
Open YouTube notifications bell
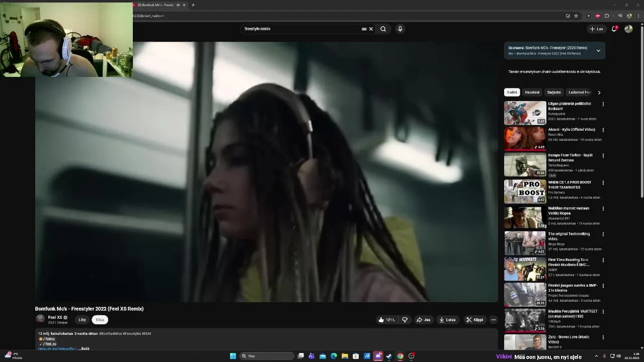tap(614, 29)
